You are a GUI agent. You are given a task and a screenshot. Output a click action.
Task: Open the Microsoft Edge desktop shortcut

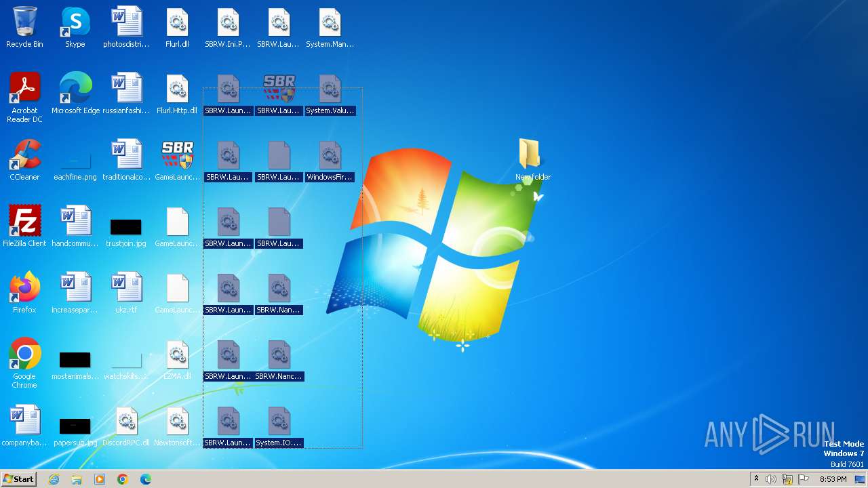point(75,94)
